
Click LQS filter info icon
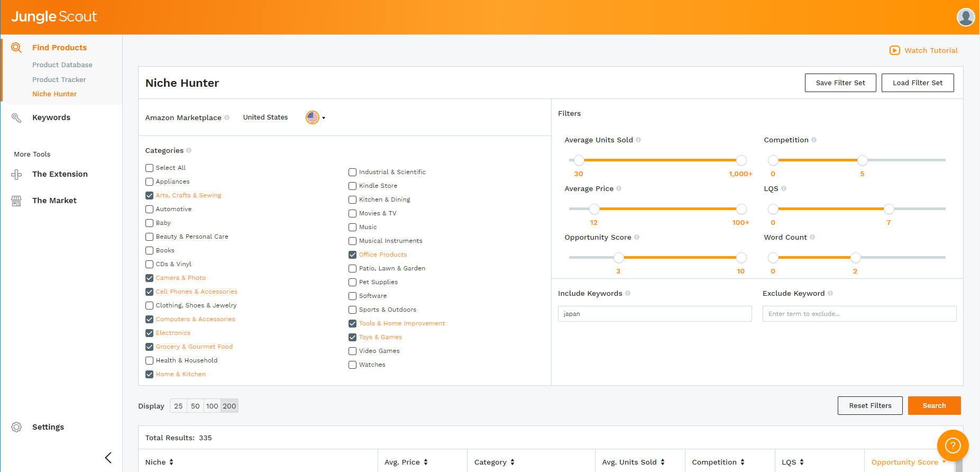coord(784,188)
